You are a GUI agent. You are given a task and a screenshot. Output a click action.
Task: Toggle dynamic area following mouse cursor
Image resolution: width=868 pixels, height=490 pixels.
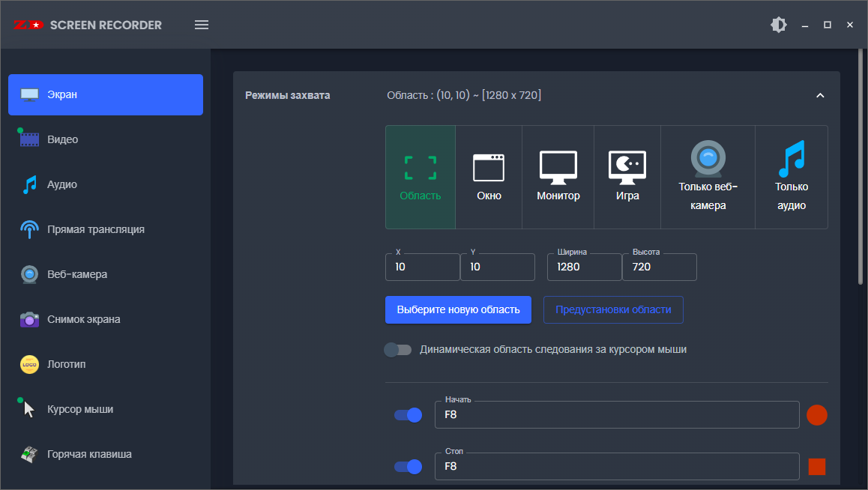pos(398,350)
